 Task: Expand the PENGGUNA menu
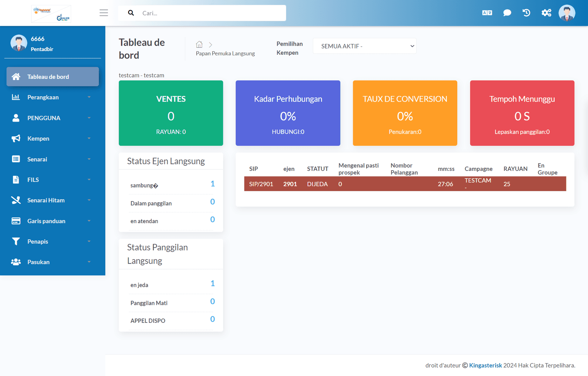pyautogui.click(x=44, y=118)
